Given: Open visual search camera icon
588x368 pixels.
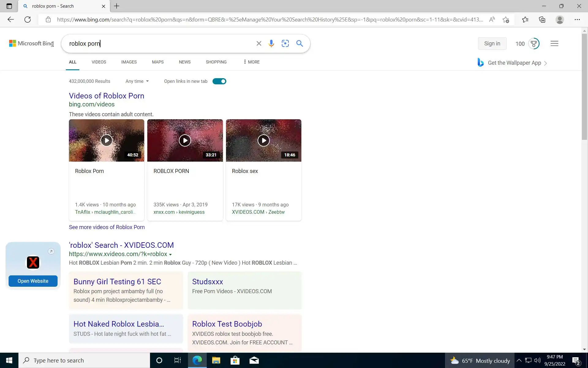Looking at the screenshot, I should 285,44.
